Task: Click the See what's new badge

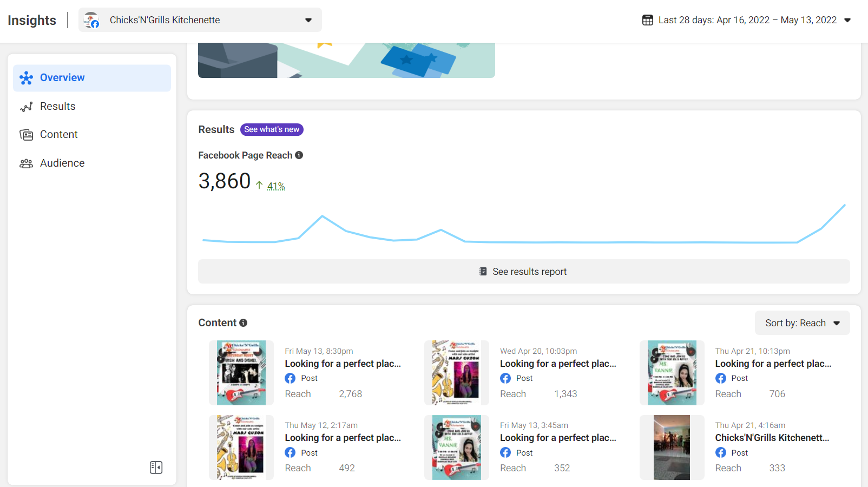Action: tap(272, 130)
